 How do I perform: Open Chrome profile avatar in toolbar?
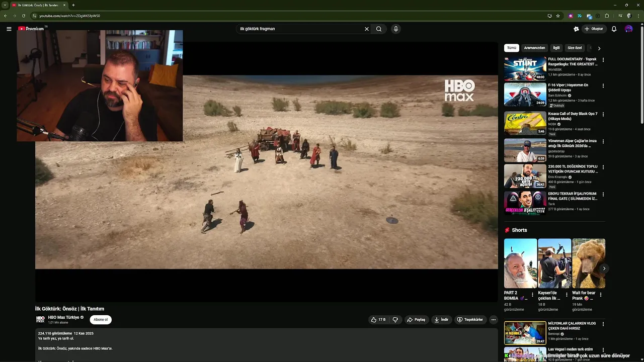[629, 16]
